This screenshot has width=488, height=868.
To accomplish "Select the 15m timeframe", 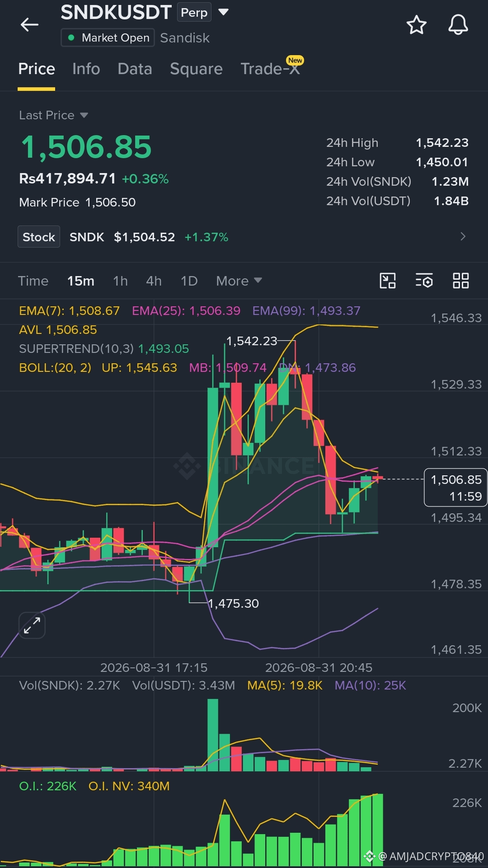I will point(81,281).
